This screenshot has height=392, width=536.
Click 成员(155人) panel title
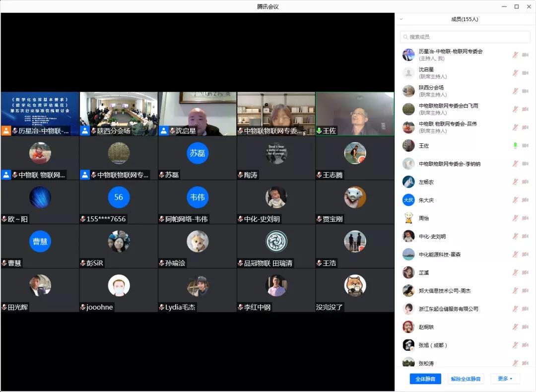point(465,19)
